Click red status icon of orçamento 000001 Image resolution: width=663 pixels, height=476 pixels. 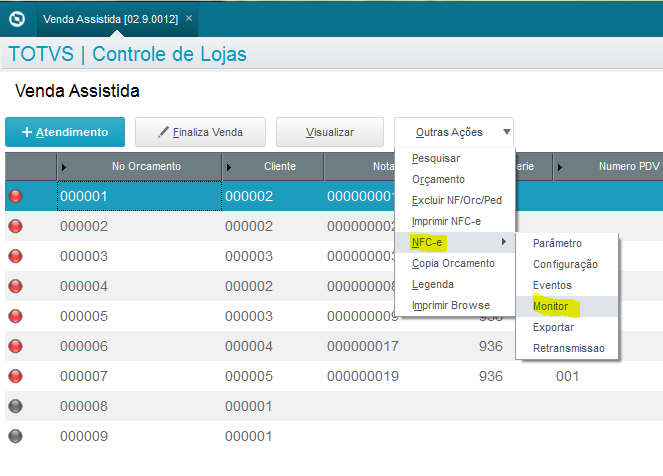pos(16,196)
